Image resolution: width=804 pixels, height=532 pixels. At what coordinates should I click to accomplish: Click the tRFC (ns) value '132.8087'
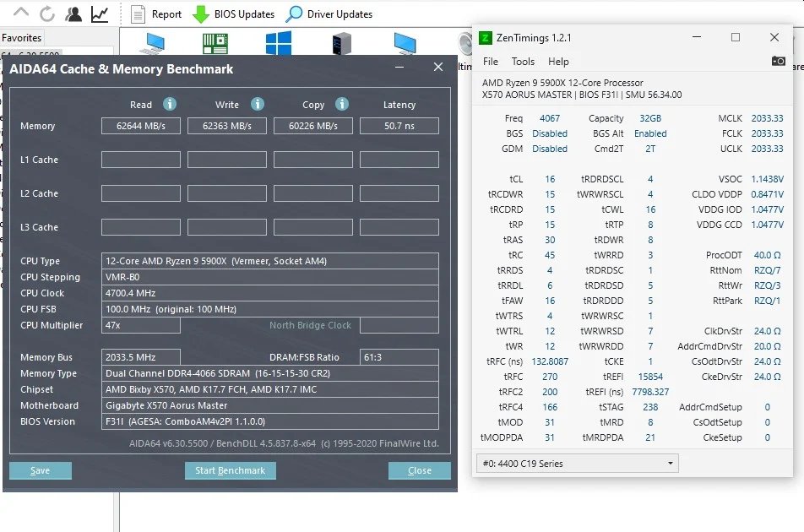coord(550,361)
